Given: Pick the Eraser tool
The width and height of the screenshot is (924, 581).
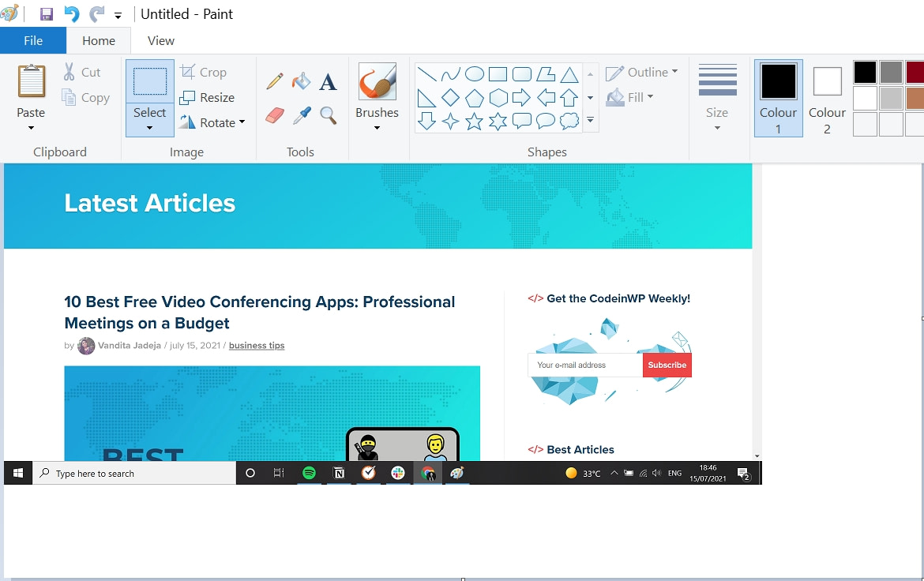Looking at the screenshot, I should click(274, 114).
